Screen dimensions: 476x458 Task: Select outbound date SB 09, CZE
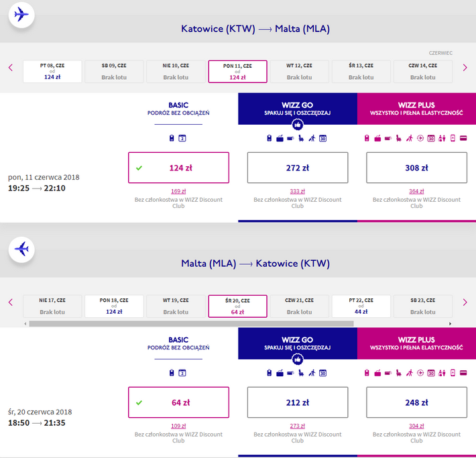114,71
